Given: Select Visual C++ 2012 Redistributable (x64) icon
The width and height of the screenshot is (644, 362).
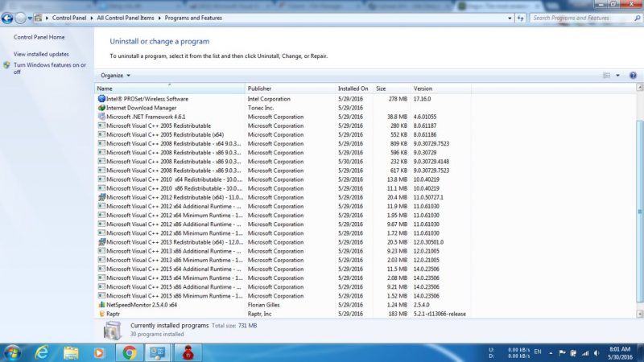Looking at the screenshot, I should click(101, 197).
